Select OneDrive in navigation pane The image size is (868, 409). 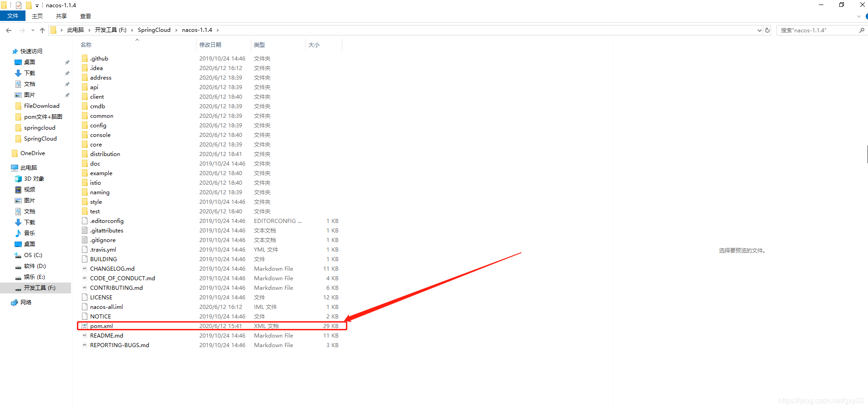[32, 153]
